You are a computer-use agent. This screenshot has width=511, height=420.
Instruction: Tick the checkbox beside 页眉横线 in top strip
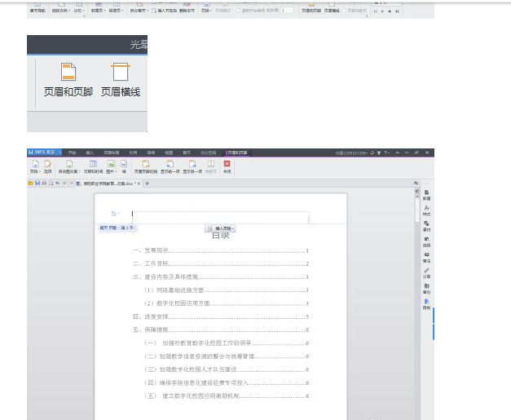tap(344, 11)
